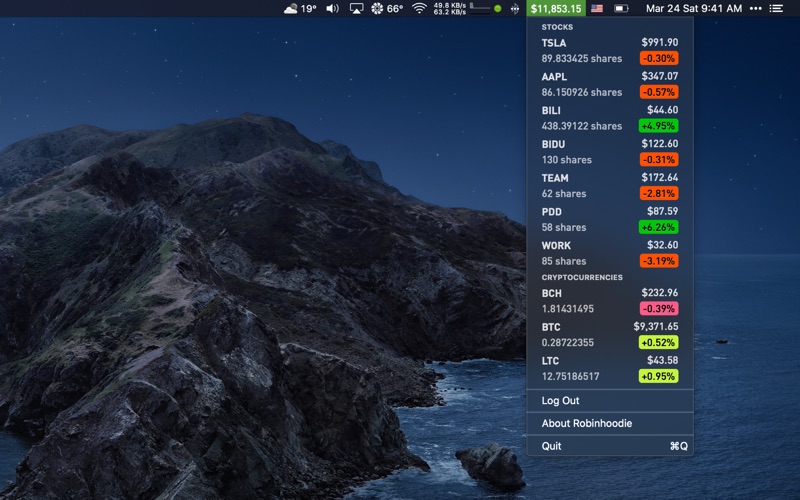Click the TSLA price $991.90
The height and width of the screenshot is (500, 800).
click(660, 42)
